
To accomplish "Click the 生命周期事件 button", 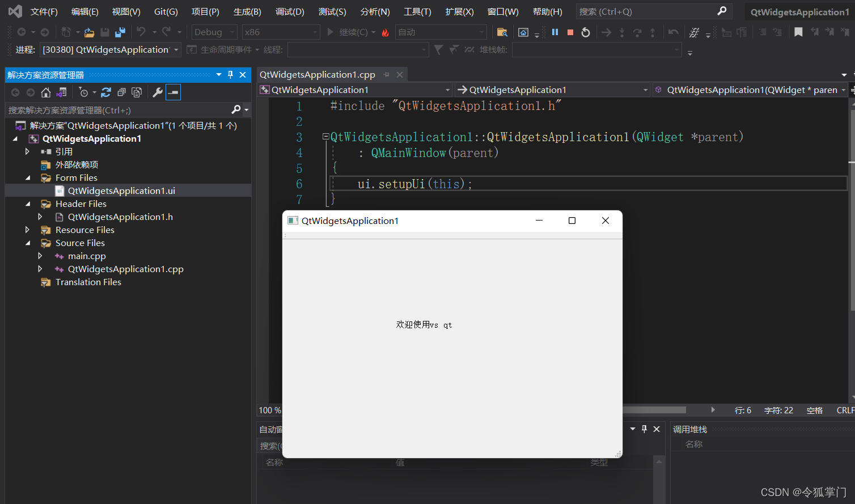I will [x=222, y=50].
